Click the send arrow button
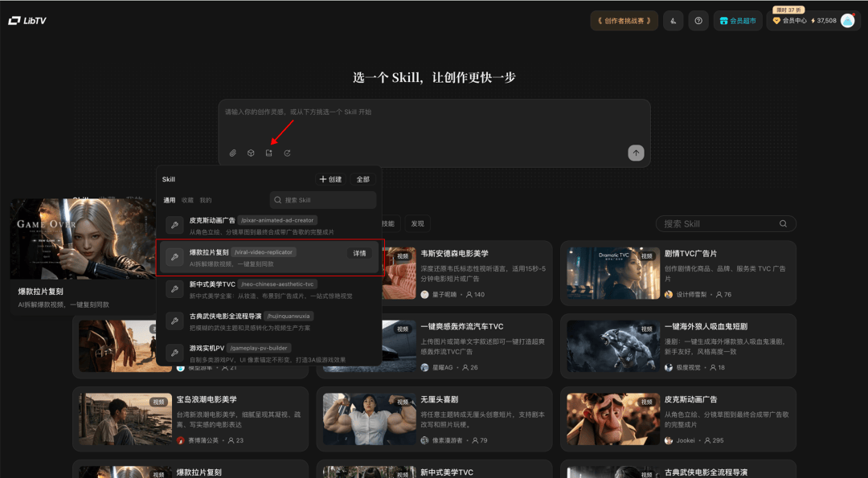 636,153
